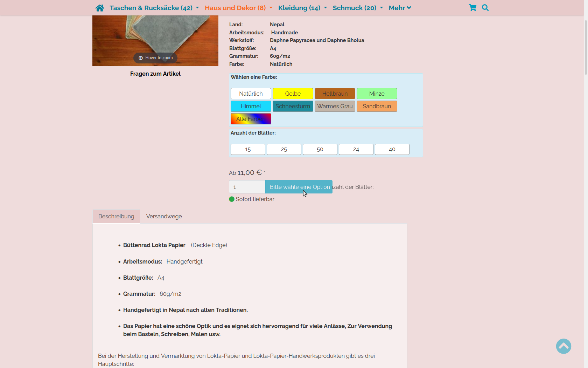Click the Daphne Papyracea und Daphne Bholua text

[x=317, y=40]
